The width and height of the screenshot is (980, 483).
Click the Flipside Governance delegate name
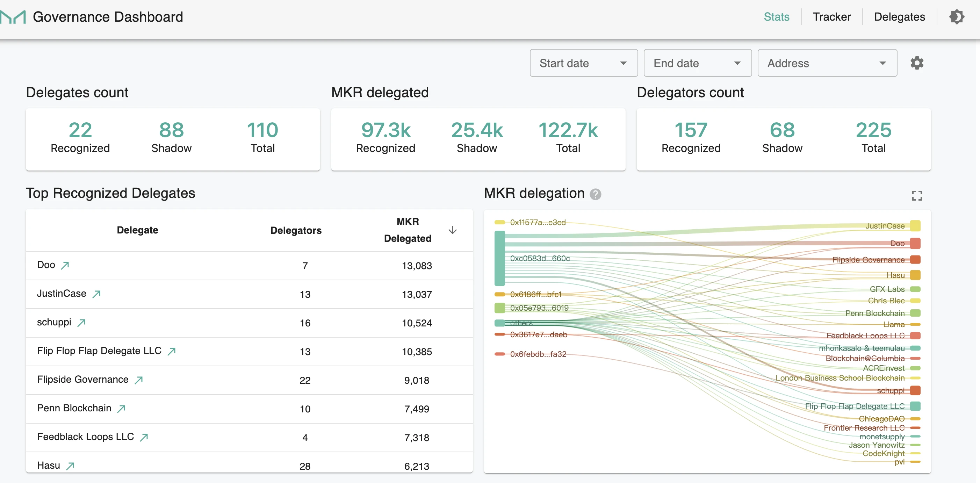[x=82, y=379]
